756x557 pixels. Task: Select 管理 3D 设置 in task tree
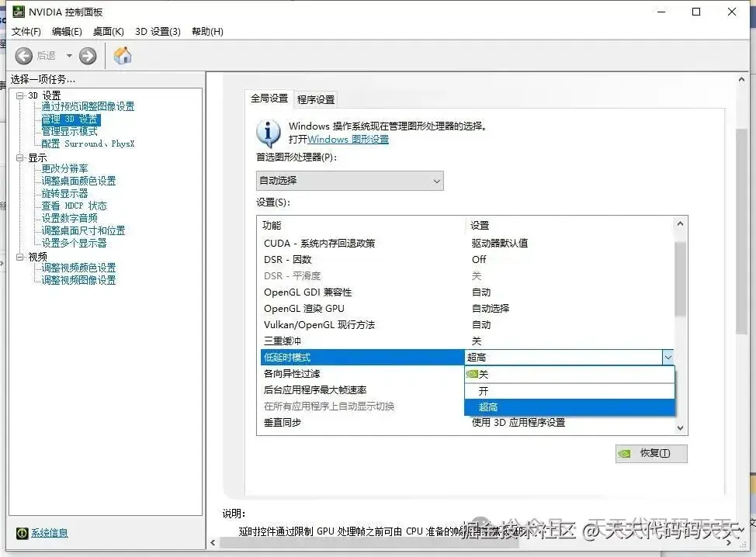(71, 119)
